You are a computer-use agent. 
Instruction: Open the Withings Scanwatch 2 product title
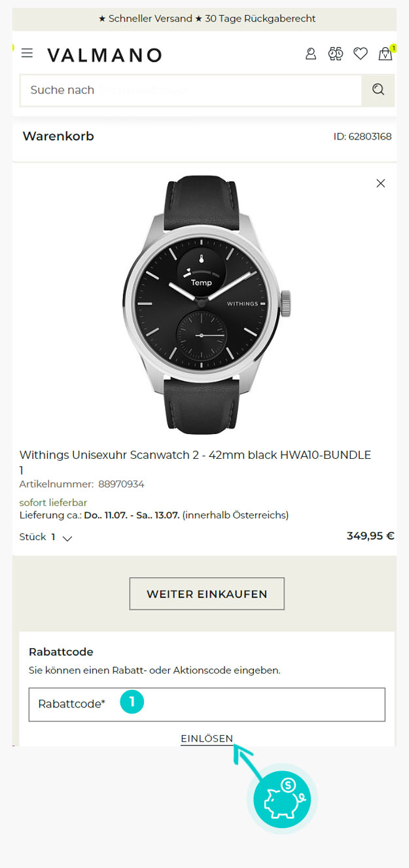(x=195, y=461)
